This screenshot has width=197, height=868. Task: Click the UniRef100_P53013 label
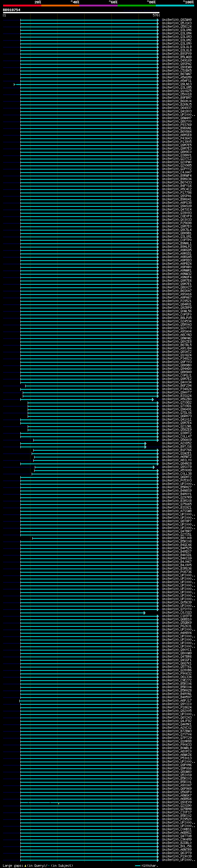[176, 758]
